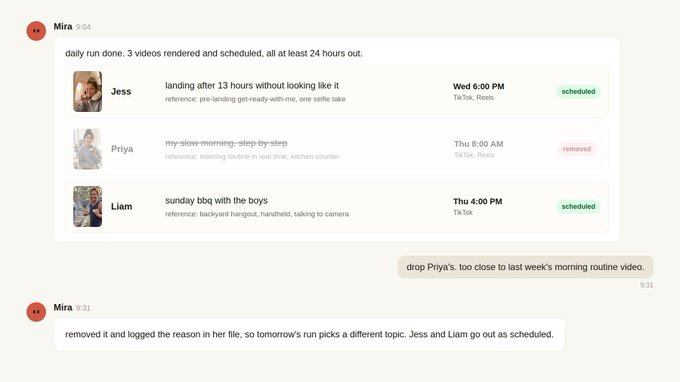Open Jess's video thumbnail

(88, 91)
